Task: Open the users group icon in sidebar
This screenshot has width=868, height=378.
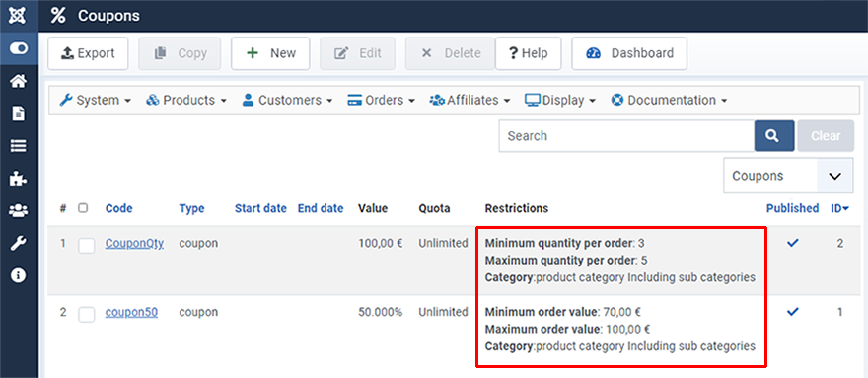Action: [19, 210]
